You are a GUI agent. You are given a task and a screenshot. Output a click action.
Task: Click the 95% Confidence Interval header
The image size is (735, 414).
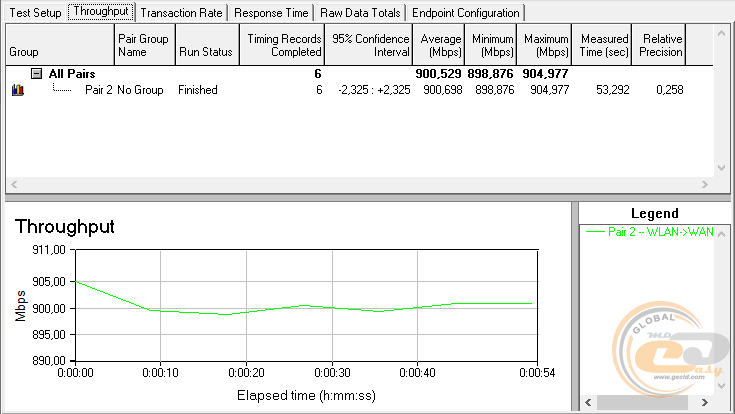coord(368,45)
